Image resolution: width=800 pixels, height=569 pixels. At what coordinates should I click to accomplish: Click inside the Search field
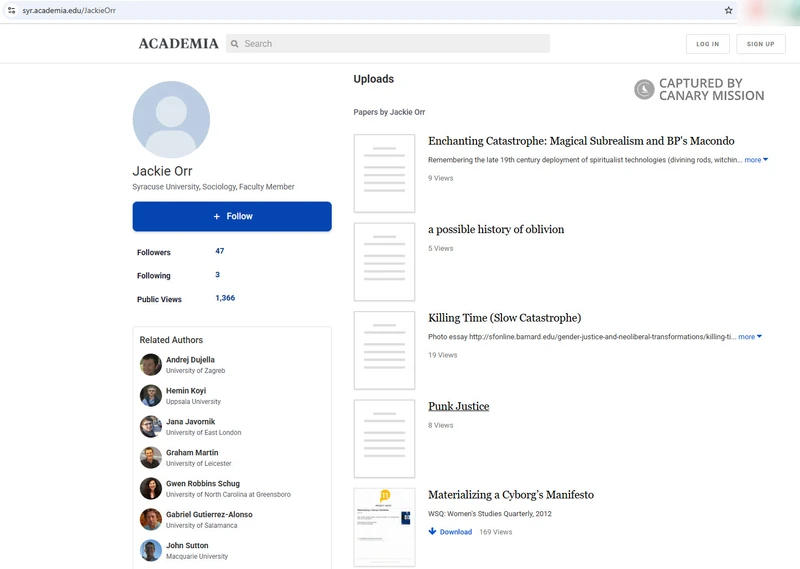[x=388, y=44]
